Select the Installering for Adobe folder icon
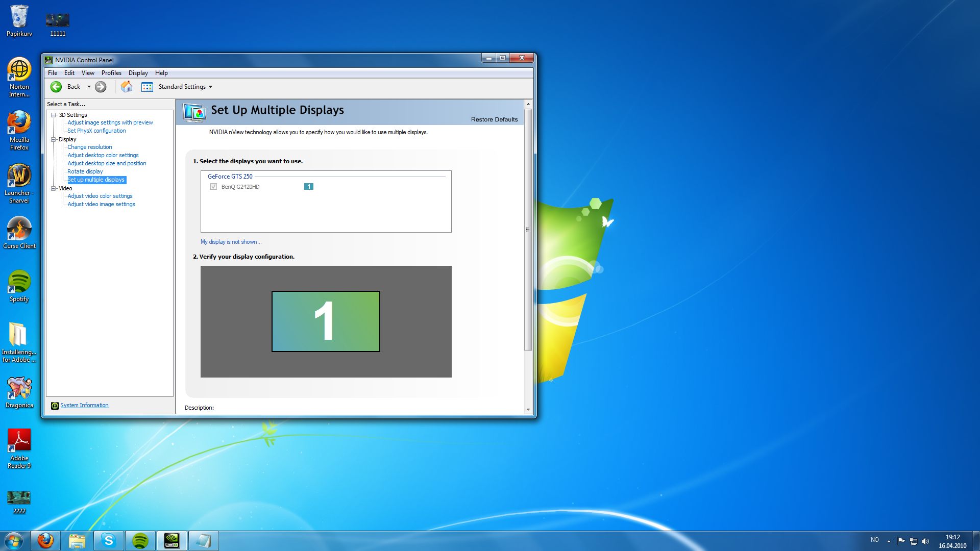The height and width of the screenshot is (551, 980). point(19,343)
